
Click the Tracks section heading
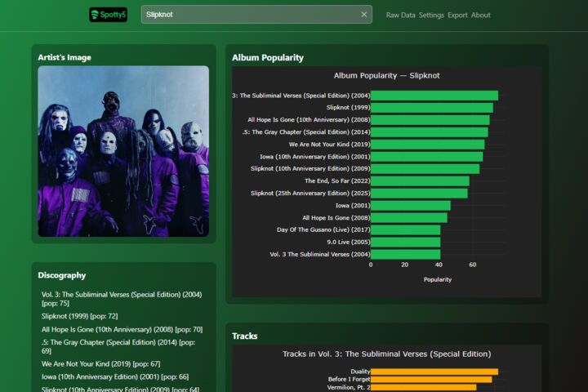(x=244, y=336)
